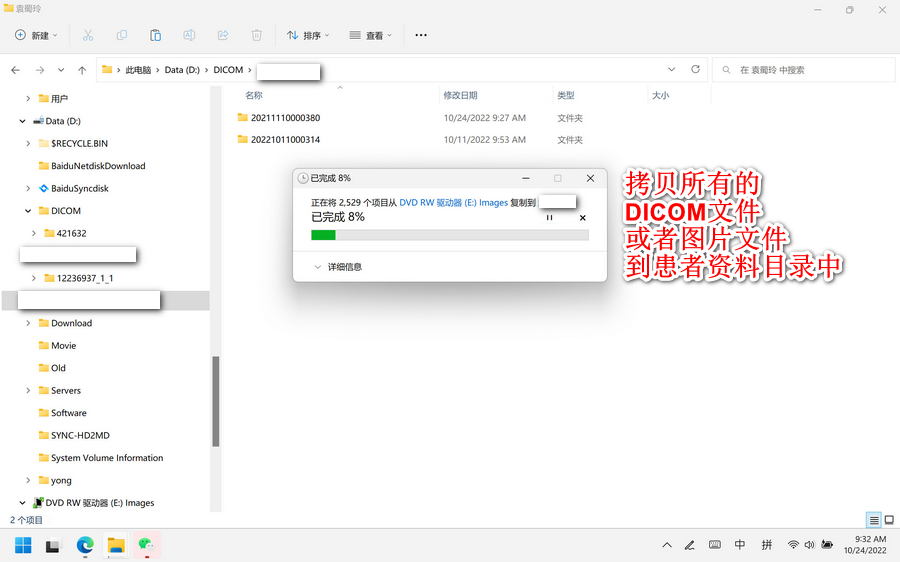Switch to details view layout

[874, 520]
